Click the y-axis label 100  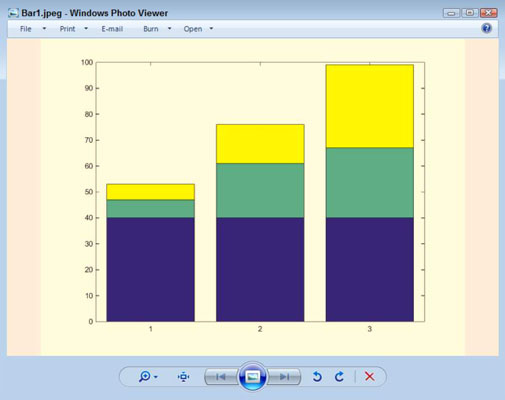(x=87, y=62)
